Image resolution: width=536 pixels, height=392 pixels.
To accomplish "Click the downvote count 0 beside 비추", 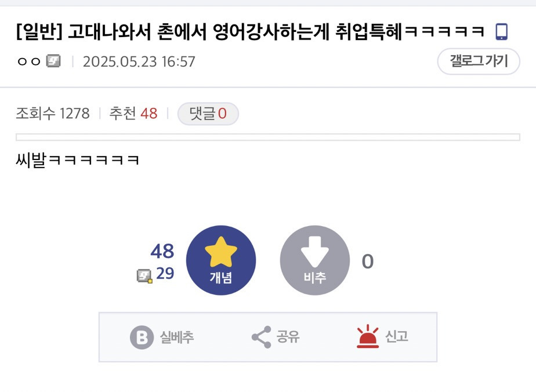I will click(x=367, y=262).
